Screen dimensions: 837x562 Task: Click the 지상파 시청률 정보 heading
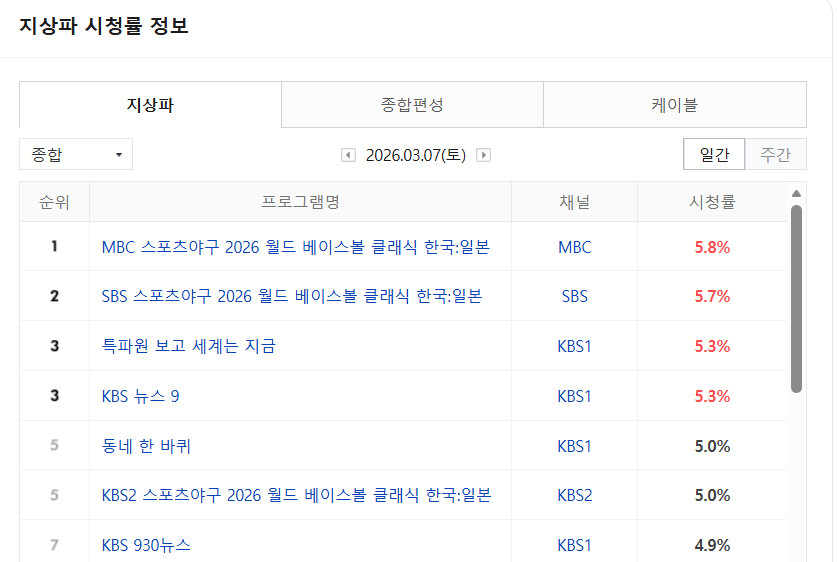pos(104,26)
